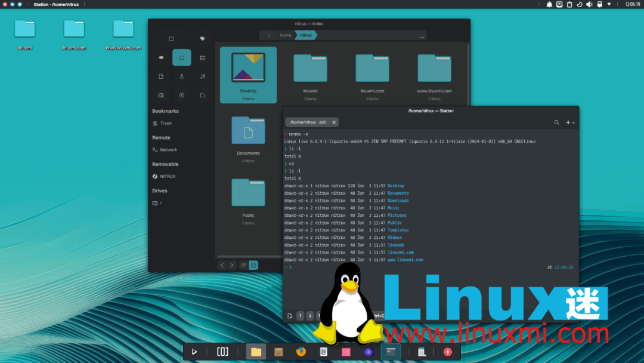Open the Videos play icon in Index sidebar

pyautogui.click(x=181, y=96)
